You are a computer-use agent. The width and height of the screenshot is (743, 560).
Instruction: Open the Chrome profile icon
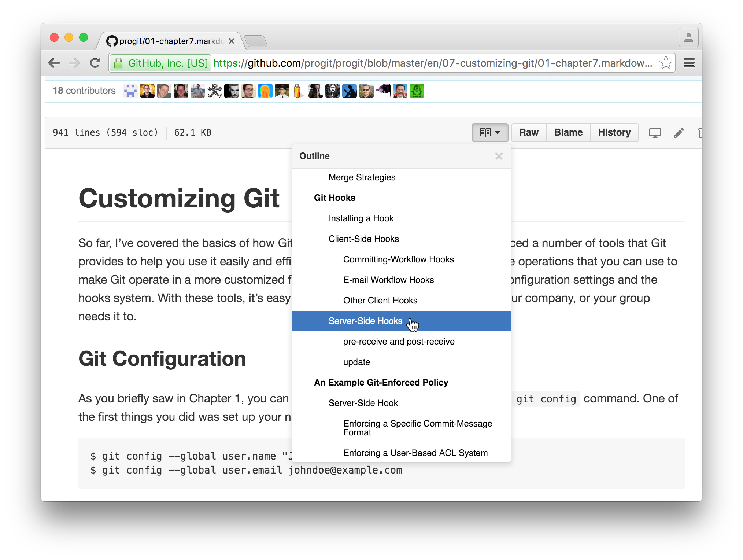click(688, 37)
